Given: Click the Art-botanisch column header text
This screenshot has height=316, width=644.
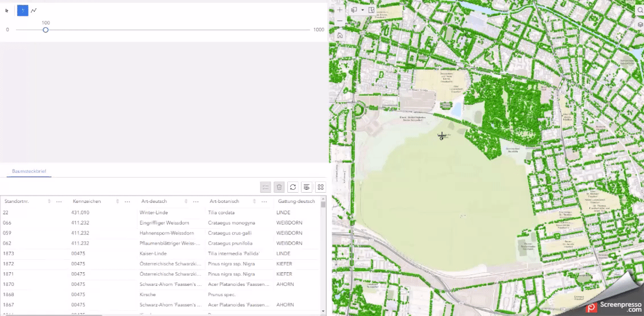Looking at the screenshot, I should [224, 202].
